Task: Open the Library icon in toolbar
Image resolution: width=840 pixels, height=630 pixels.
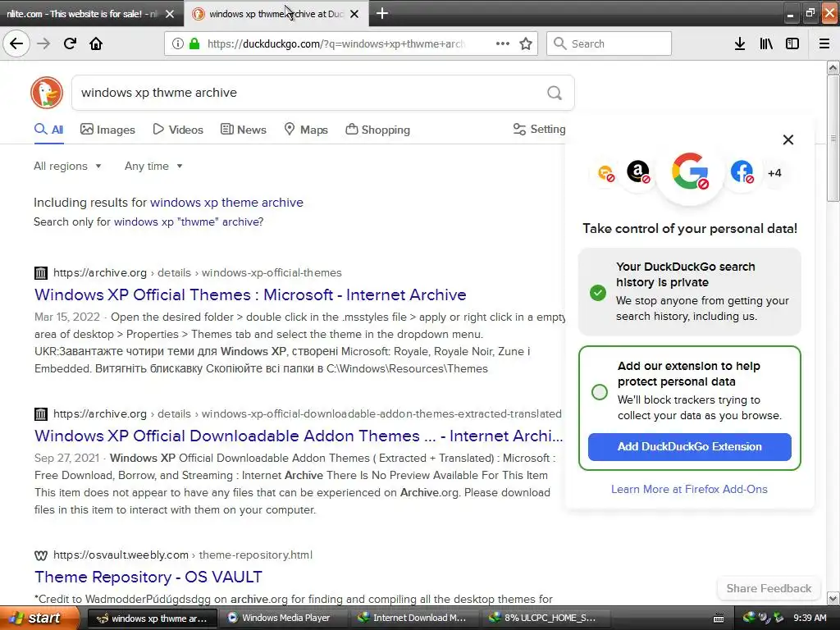Action: [x=766, y=43]
